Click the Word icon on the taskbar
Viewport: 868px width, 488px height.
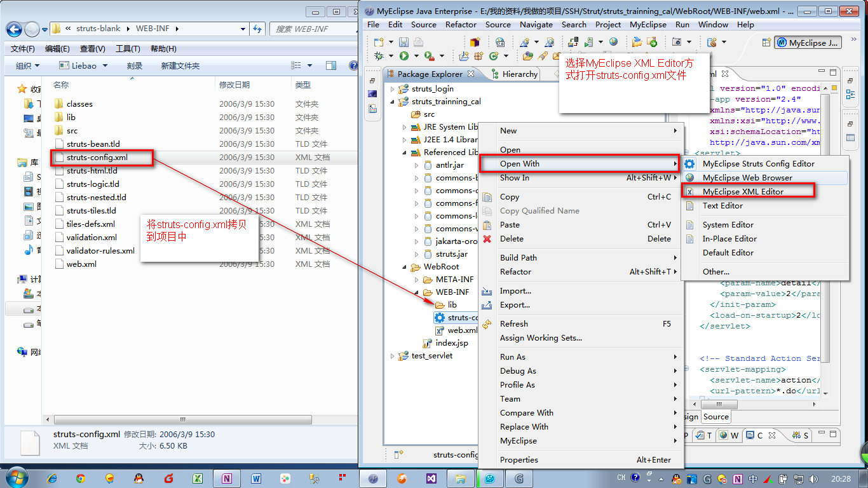coord(257,478)
